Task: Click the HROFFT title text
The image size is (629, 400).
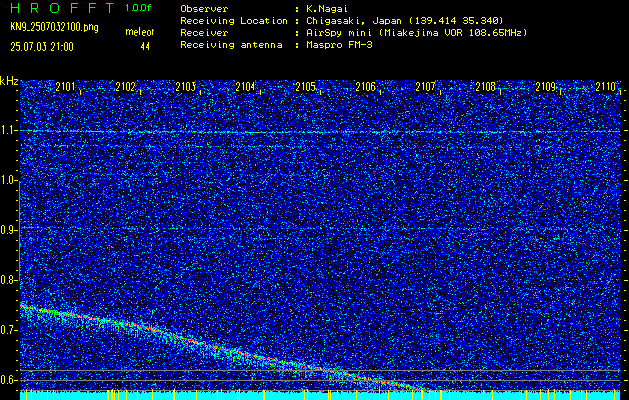Action: [x=62, y=8]
